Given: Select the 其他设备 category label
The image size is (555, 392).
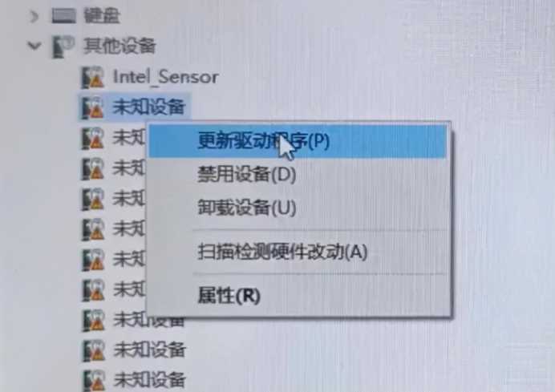Looking at the screenshot, I should pos(120,46).
